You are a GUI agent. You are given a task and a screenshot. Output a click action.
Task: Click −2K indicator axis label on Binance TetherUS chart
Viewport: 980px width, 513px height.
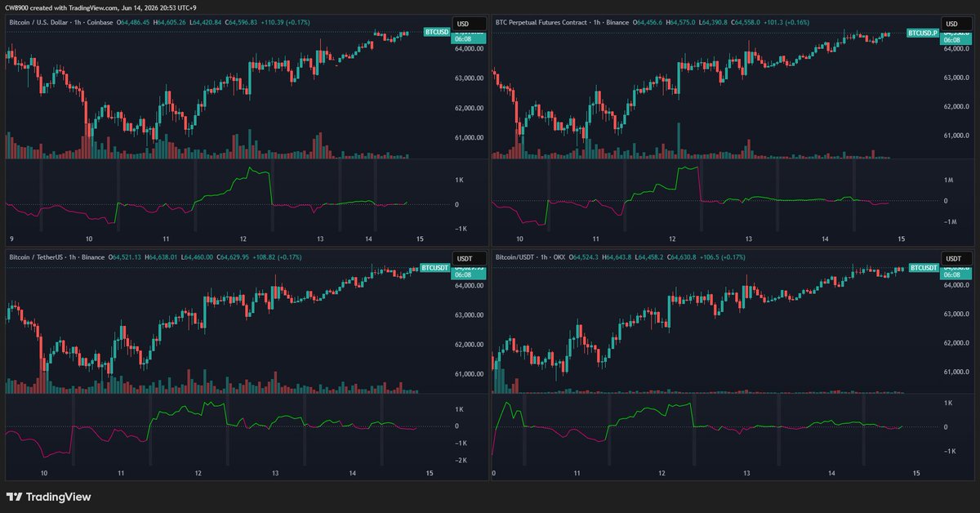tap(460, 461)
